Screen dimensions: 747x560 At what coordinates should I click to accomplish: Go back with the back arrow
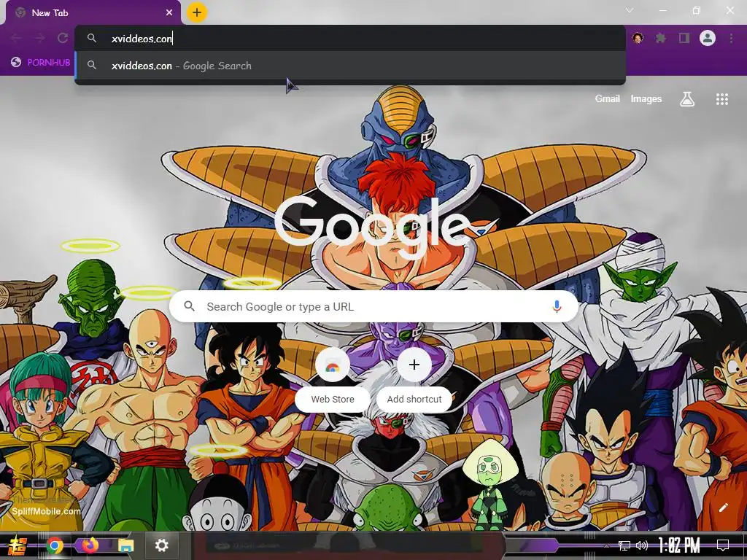tap(16, 38)
